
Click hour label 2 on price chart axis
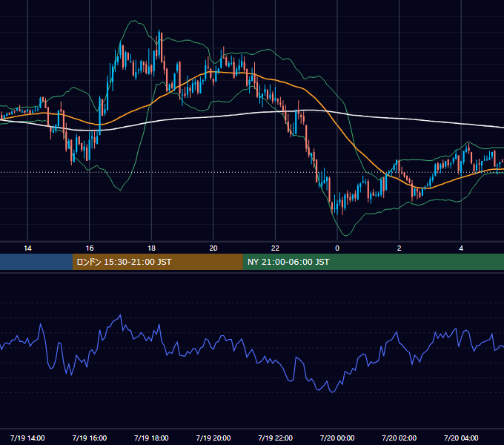(x=399, y=248)
